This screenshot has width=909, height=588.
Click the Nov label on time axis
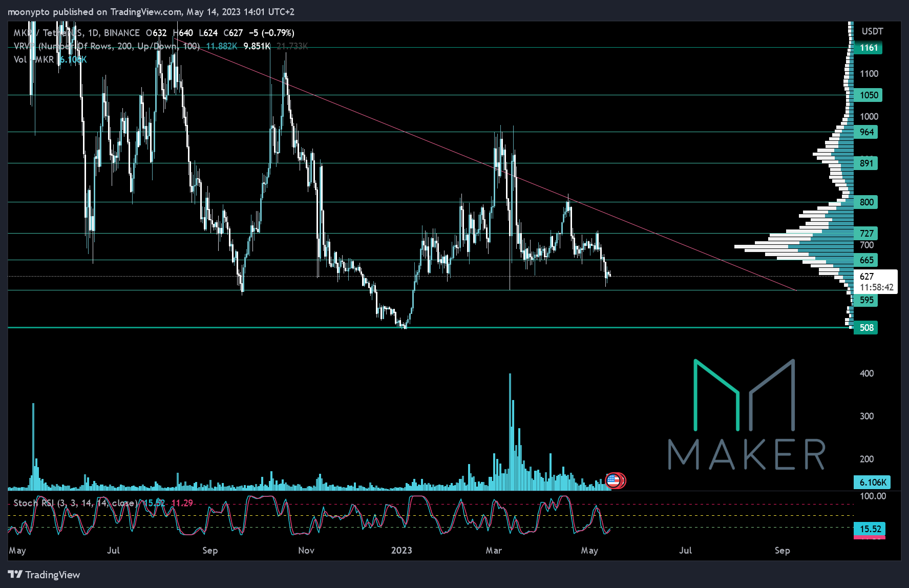click(306, 551)
